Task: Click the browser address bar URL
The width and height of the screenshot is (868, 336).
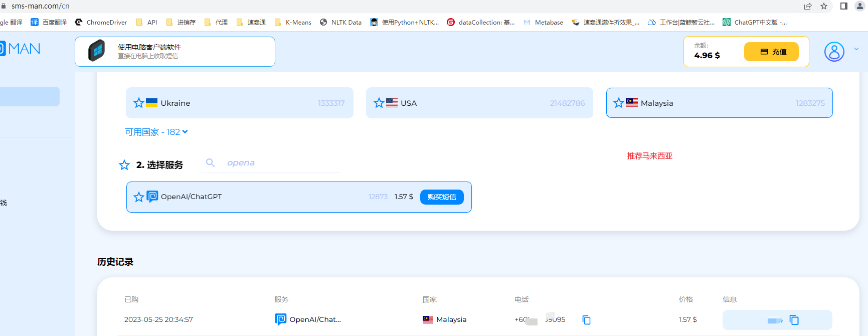Action: click(41, 6)
